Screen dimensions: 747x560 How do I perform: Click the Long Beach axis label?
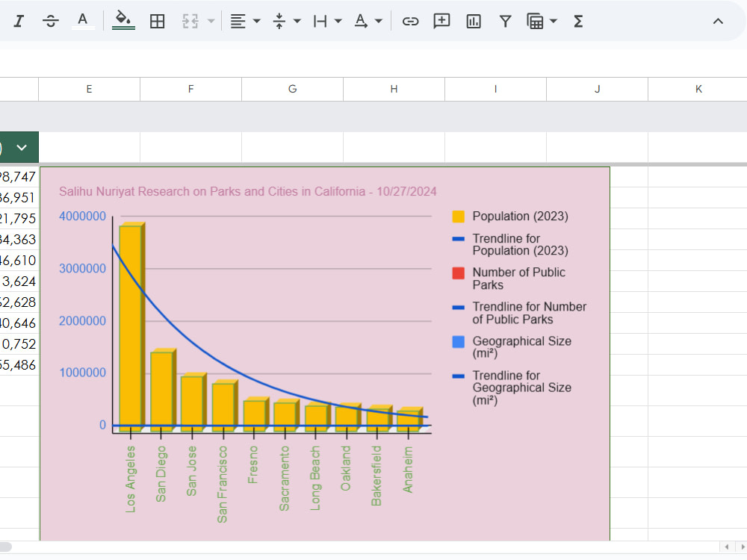tap(315, 478)
